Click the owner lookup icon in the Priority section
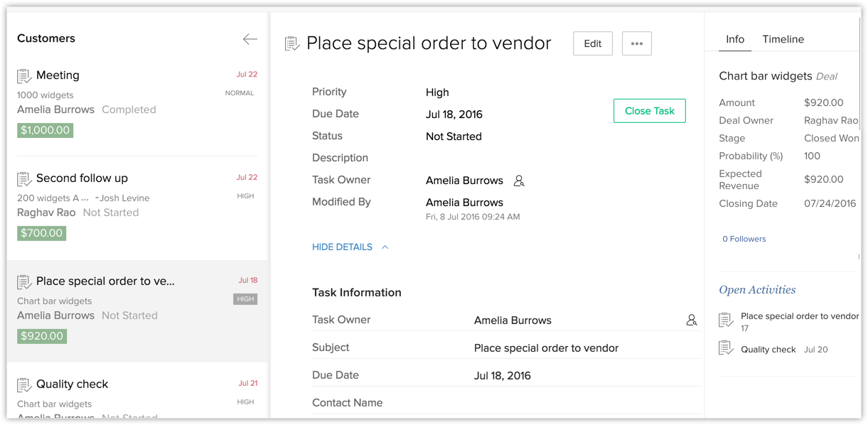The width and height of the screenshot is (868, 425). [519, 181]
